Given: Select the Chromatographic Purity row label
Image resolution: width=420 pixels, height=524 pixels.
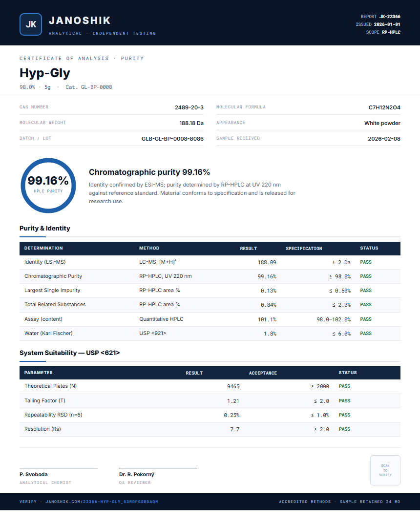Looking at the screenshot, I should tap(53, 276).
